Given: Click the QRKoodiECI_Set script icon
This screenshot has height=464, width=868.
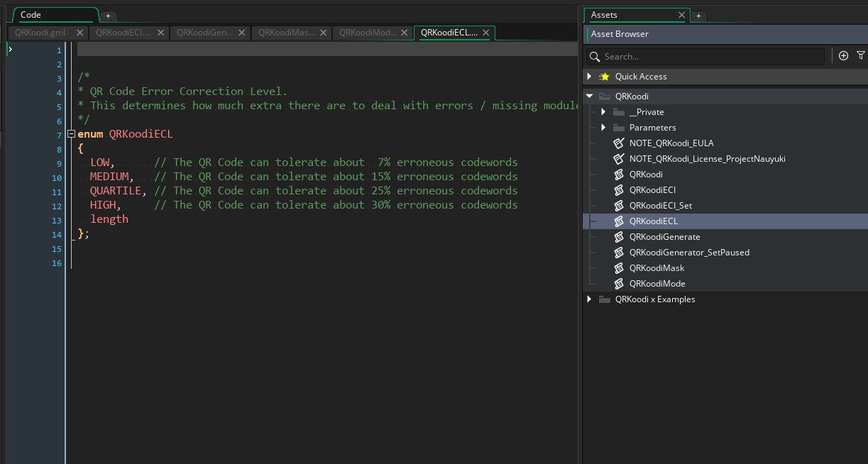Looking at the screenshot, I should click(x=619, y=206).
